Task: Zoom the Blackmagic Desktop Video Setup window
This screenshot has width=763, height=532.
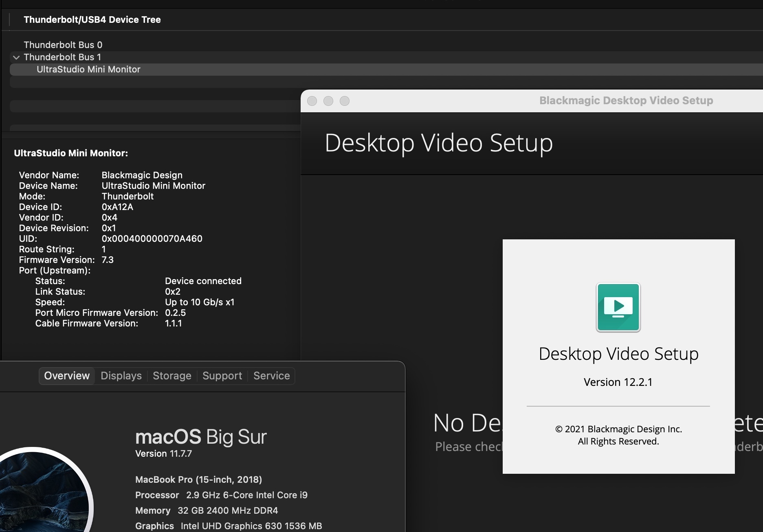Action: click(345, 101)
